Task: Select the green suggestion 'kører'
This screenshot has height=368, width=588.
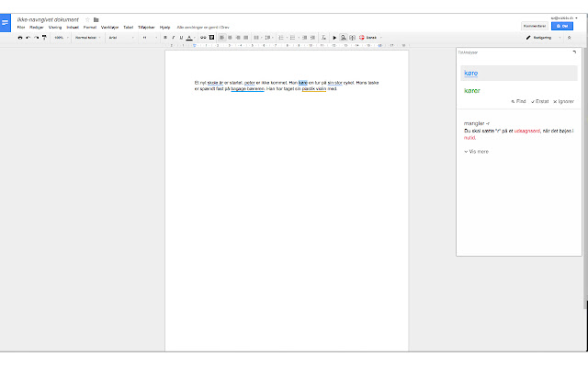Action: coord(472,90)
